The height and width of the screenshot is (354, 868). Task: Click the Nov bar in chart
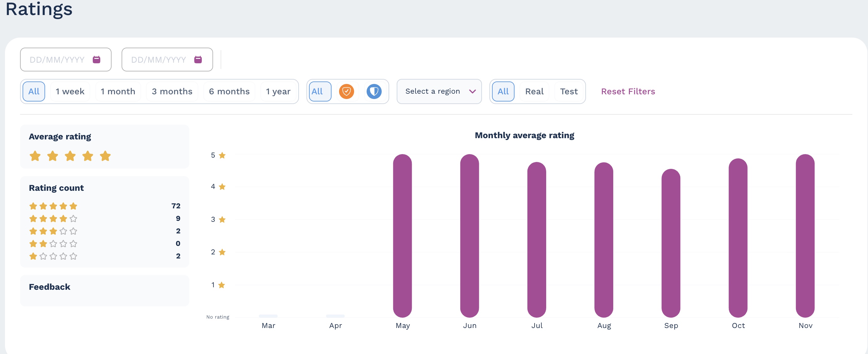(x=805, y=236)
